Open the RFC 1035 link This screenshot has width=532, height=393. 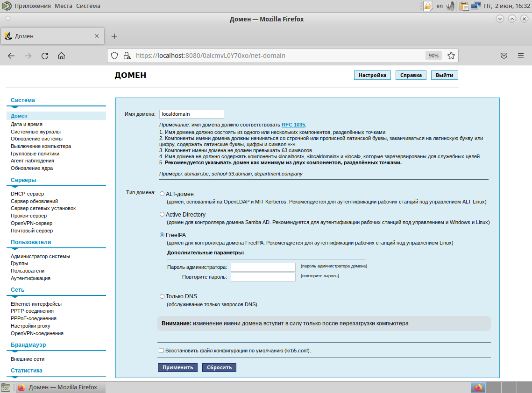pos(293,125)
